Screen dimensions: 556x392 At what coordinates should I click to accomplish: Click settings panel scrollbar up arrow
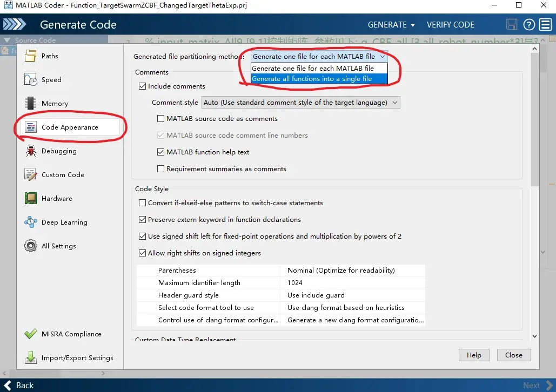pyautogui.click(x=534, y=49)
